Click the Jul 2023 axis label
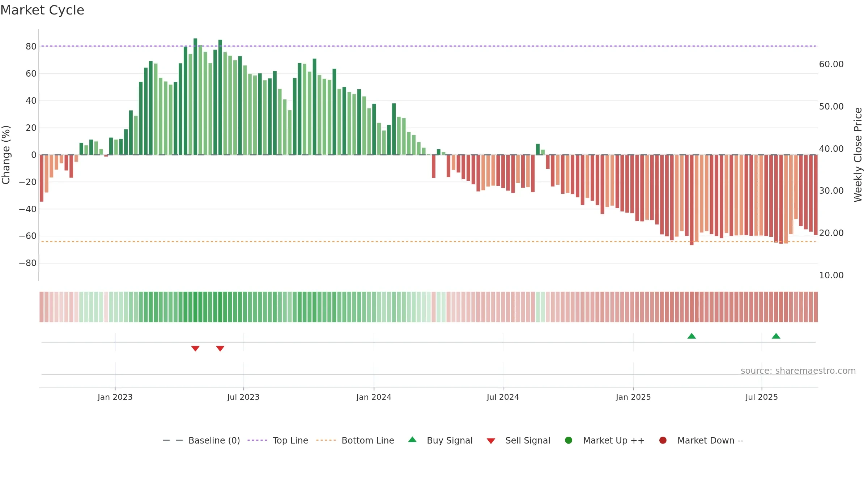The width and height of the screenshot is (868, 488). 243,397
